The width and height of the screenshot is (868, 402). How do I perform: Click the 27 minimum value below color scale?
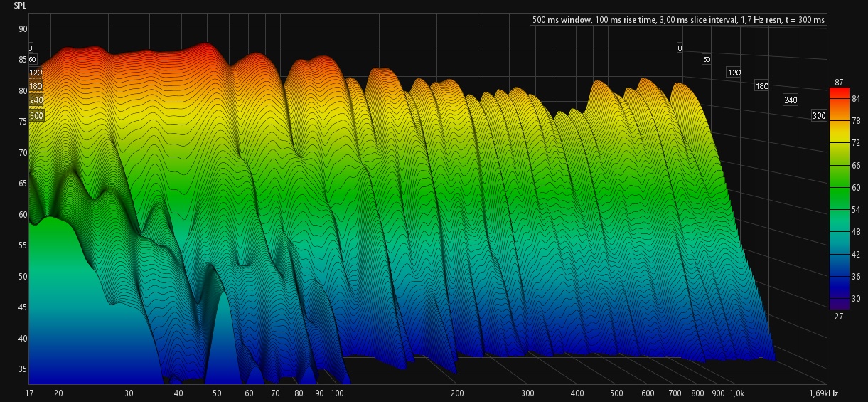point(839,316)
